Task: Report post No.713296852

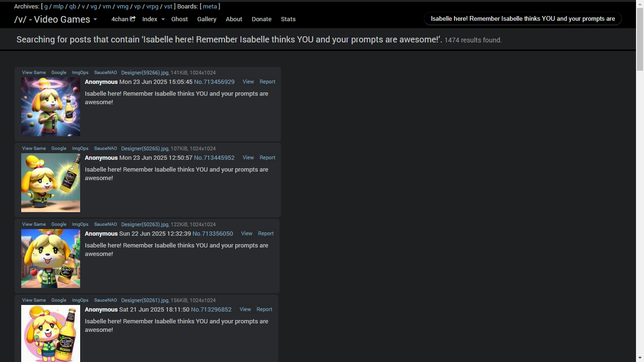Action: point(264,310)
